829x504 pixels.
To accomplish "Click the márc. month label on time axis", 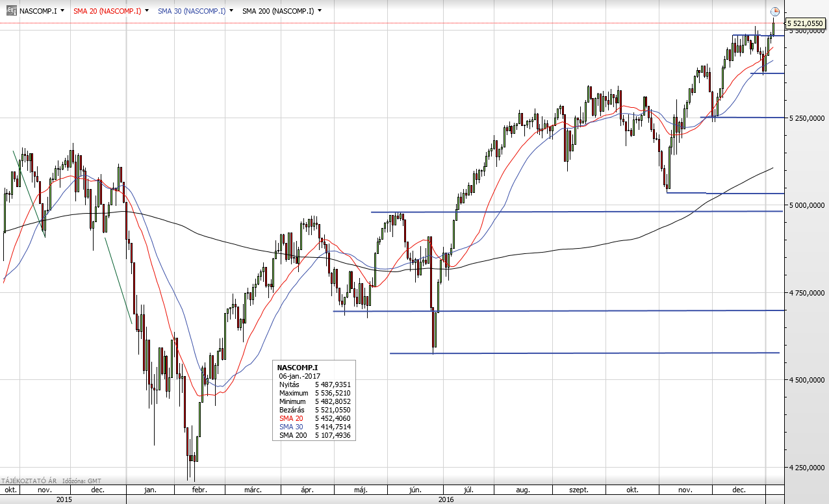I will coord(253,490).
